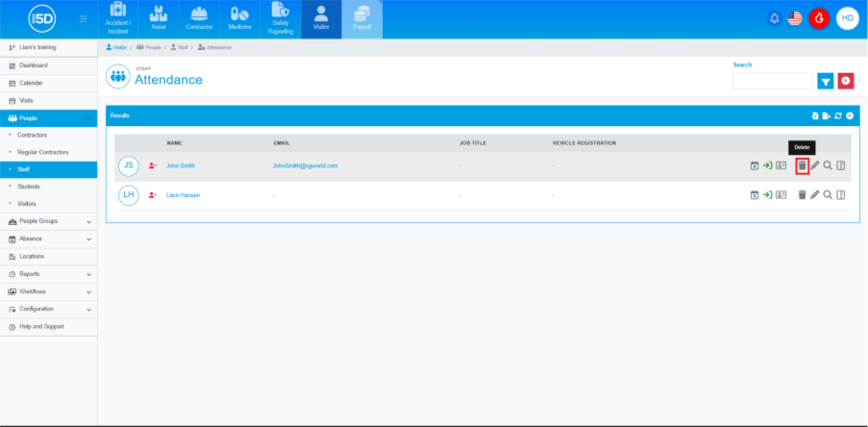Open the ID card icon for John Smith
Screen dimensions: 868x427
pos(781,165)
